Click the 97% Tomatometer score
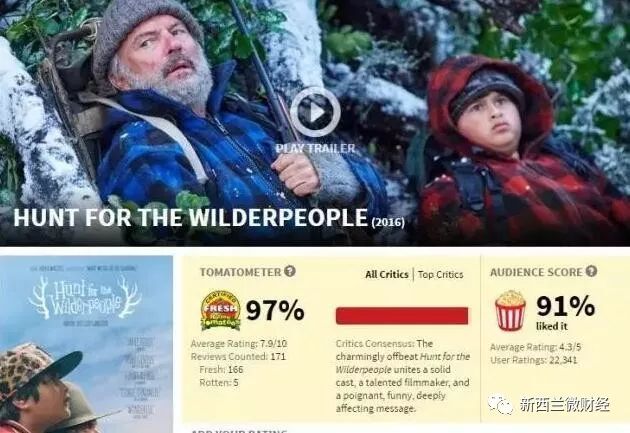Image resolution: width=630 pixels, height=433 pixels. pos(275,310)
